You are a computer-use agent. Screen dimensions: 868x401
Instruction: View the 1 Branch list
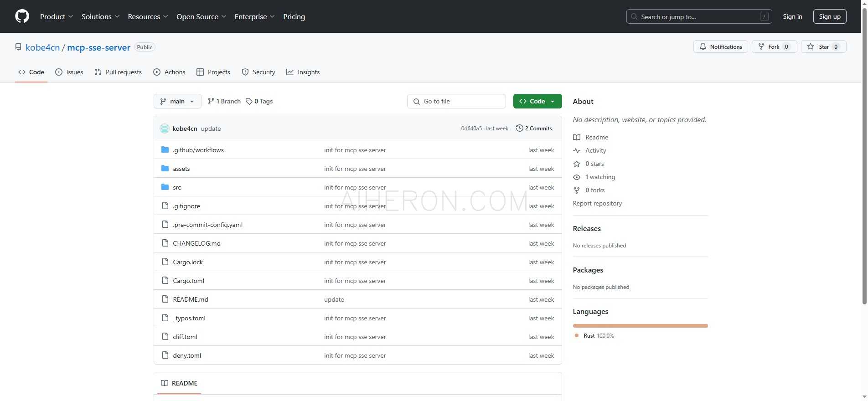click(224, 101)
